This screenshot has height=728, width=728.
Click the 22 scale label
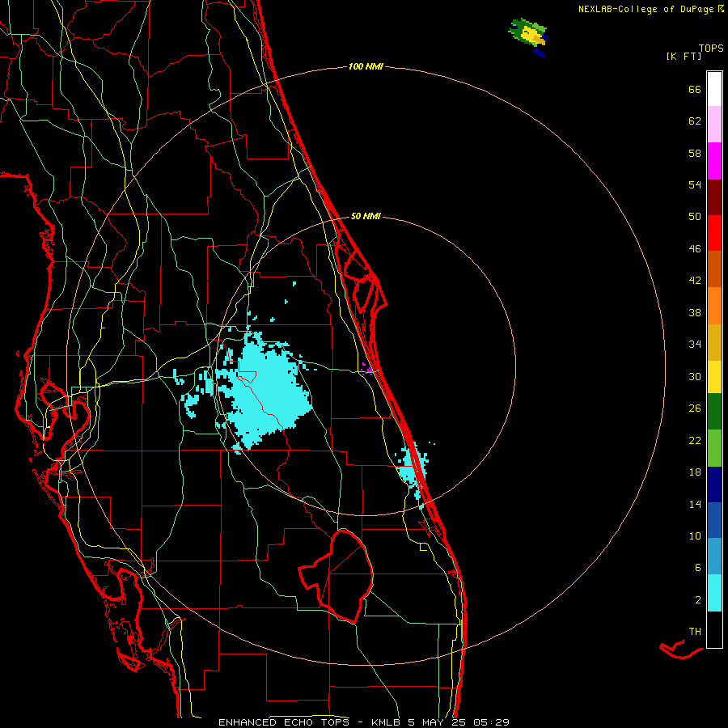(x=695, y=441)
